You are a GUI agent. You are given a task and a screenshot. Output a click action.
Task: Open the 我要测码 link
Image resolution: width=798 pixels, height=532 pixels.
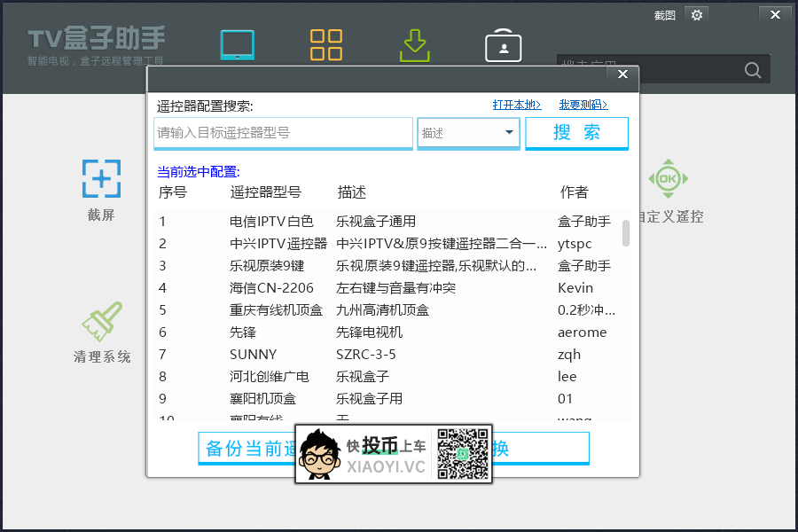pos(583,105)
